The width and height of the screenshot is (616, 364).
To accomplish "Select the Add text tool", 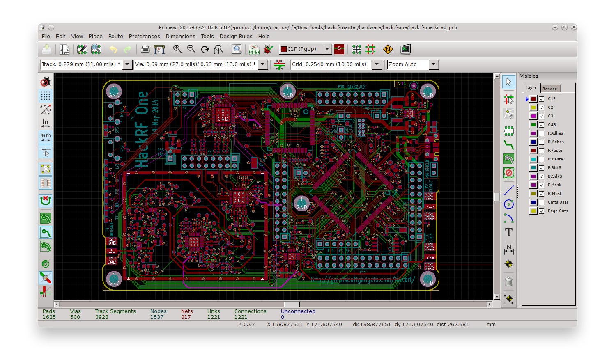I will (509, 232).
